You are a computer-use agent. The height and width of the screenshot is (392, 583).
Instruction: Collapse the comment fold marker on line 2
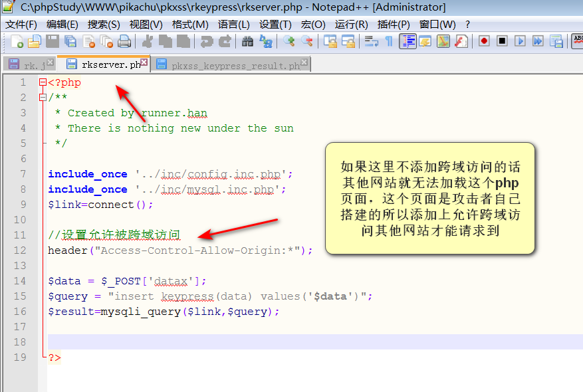(x=43, y=98)
